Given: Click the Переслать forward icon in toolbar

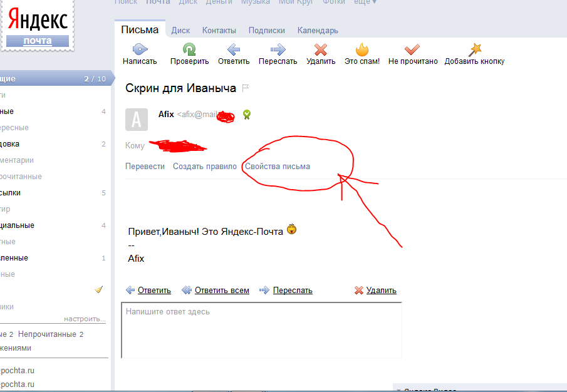Looking at the screenshot, I should [x=278, y=49].
